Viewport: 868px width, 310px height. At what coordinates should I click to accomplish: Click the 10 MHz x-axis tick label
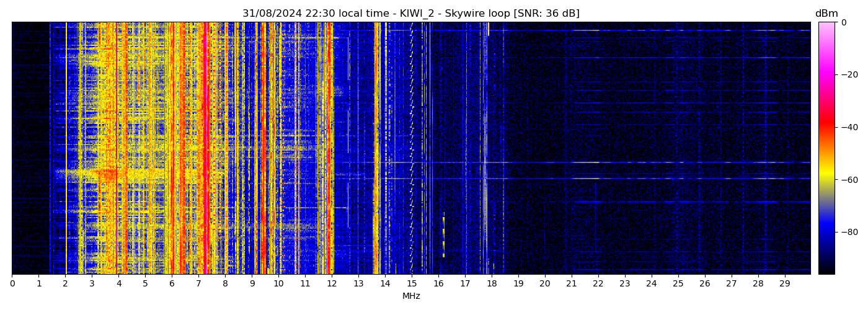278,284
